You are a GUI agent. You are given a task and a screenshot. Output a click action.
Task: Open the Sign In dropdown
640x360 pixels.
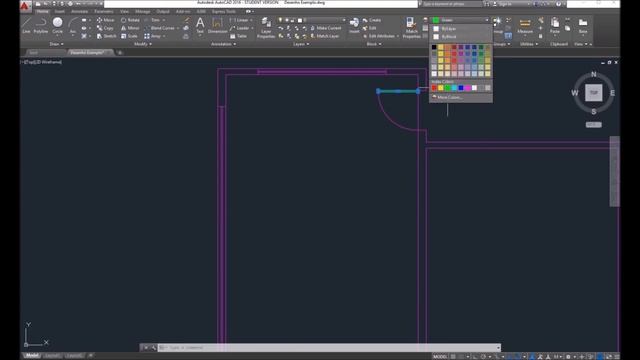tap(511, 4)
